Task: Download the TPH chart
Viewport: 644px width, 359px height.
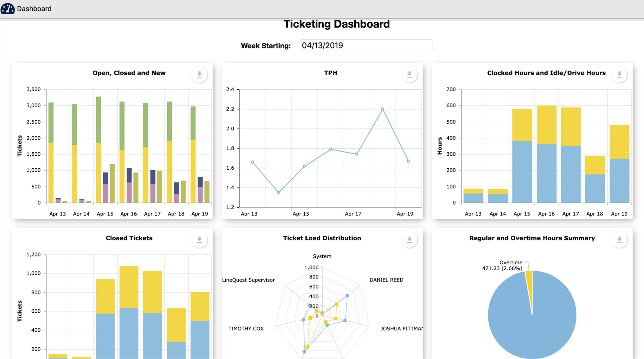Action: coord(409,75)
